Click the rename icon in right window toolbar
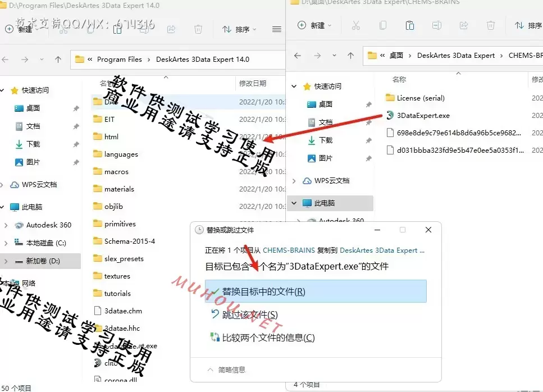The height and width of the screenshot is (392, 543). pyautogui.click(x=437, y=25)
